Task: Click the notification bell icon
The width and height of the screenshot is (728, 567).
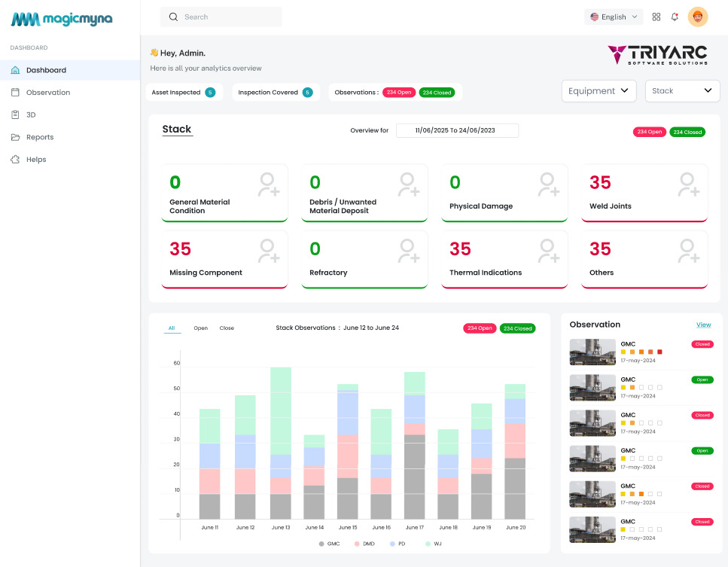Action: coord(675,17)
